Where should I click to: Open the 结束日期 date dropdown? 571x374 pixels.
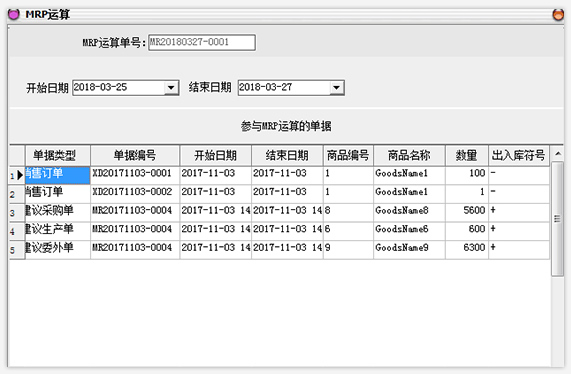click(336, 88)
